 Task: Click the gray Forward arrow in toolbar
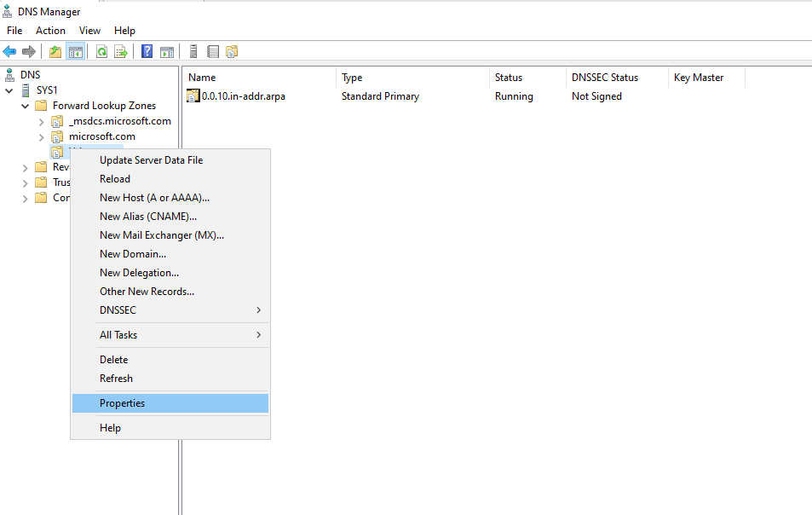click(x=29, y=52)
